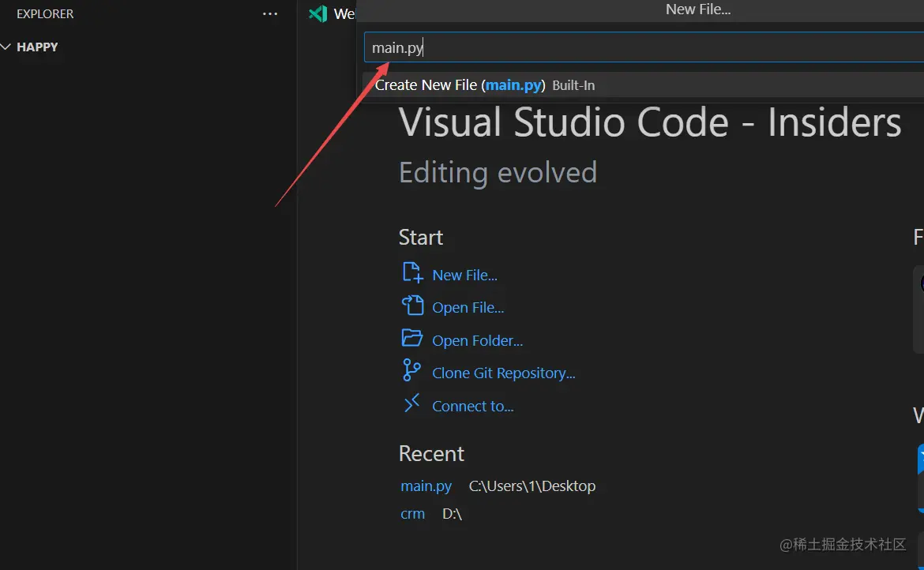The image size is (924, 570).
Task: Click the Visual Studio Code - Insiders heading
Action: tap(650, 122)
